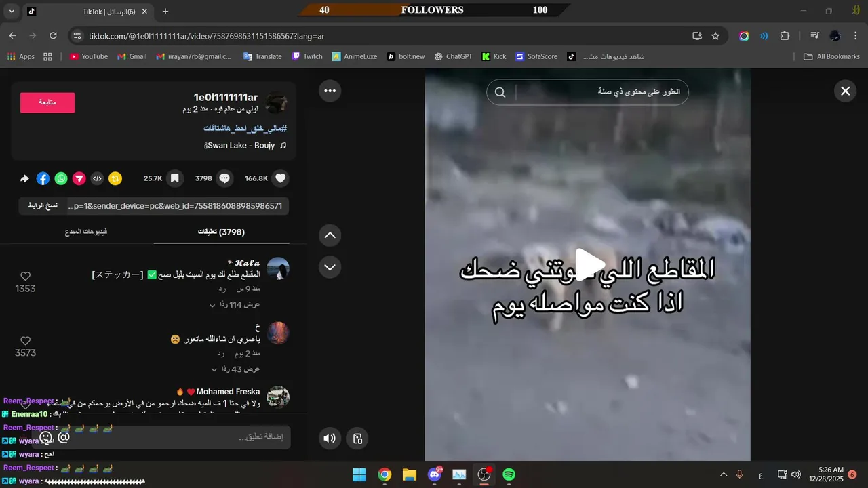View site information icon in address bar

77,35
